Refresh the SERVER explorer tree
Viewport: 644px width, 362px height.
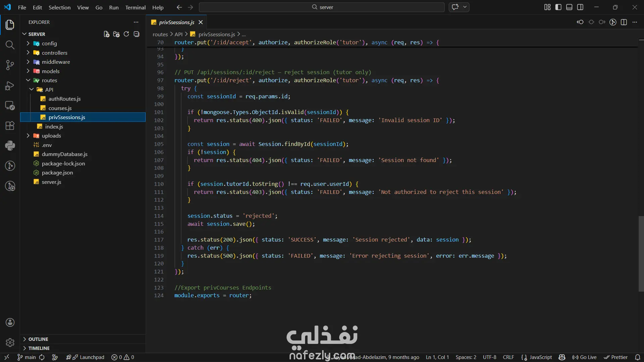pyautogui.click(x=126, y=34)
